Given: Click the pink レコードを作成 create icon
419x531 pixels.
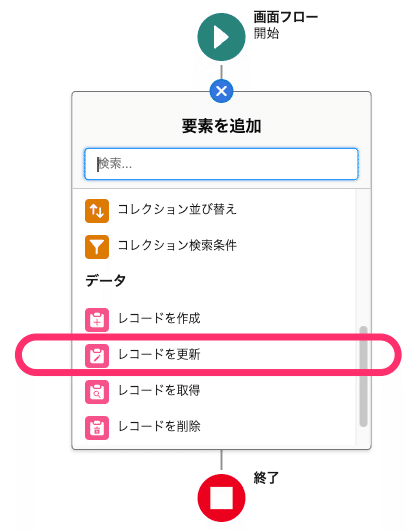Looking at the screenshot, I should click(97, 320).
